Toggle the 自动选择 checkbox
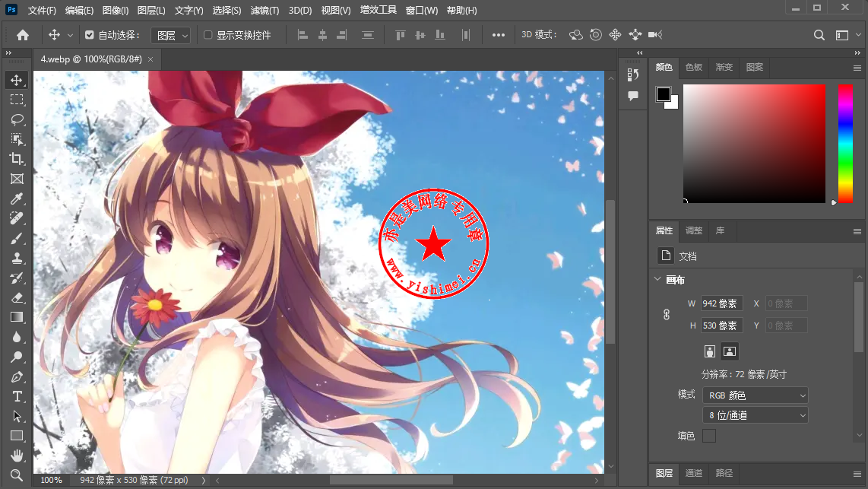 click(x=89, y=35)
